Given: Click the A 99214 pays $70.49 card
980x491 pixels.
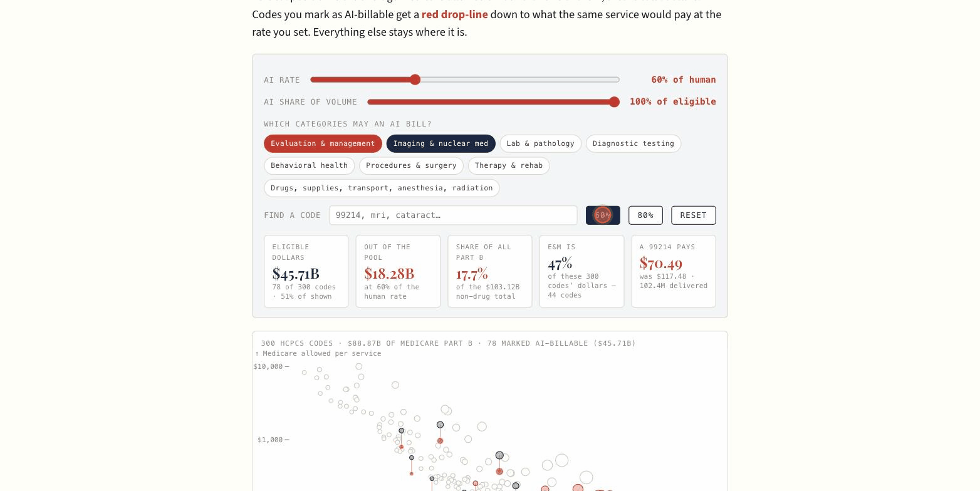Looking at the screenshot, I should (x=674, y=271).
